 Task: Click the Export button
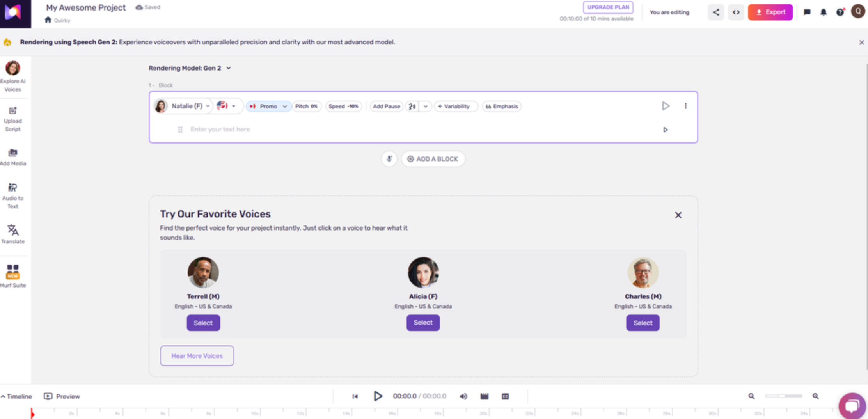coord(770,12)
